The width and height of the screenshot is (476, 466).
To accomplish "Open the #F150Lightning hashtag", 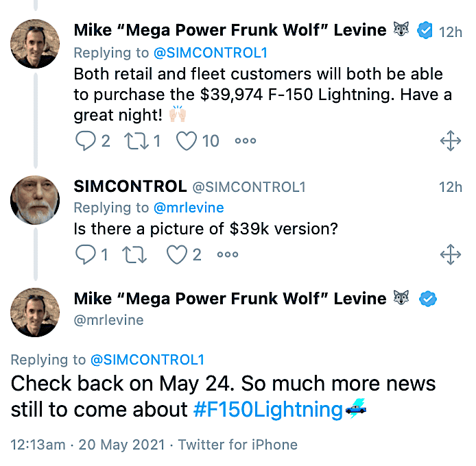I will pos(268,410).
